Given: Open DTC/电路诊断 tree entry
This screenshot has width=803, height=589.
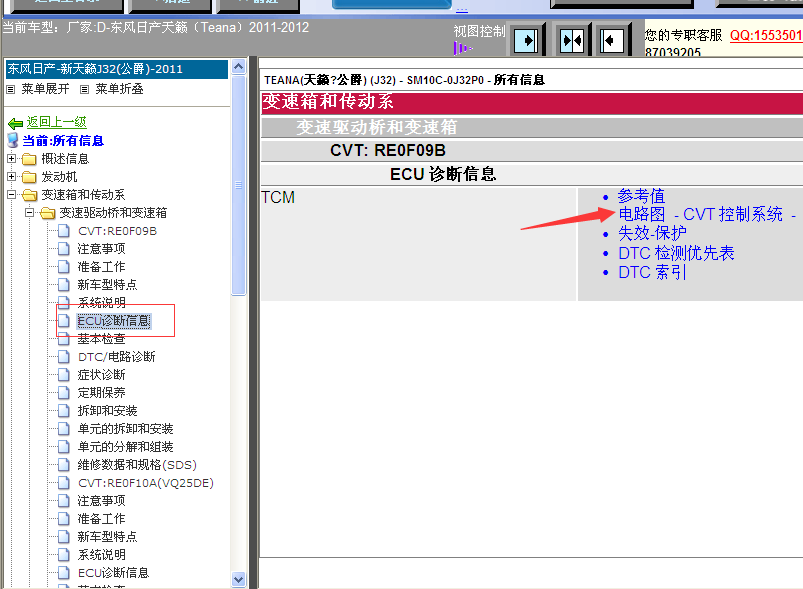Looking at the screenshot, I should click(116, 357).
